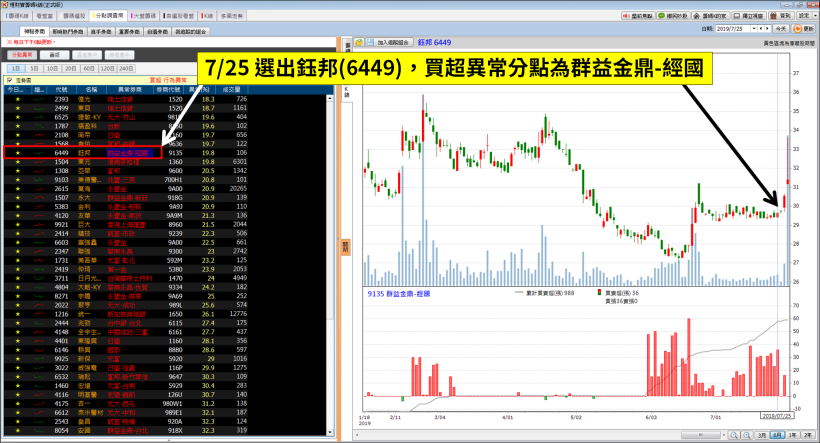Open the 今日 column header filter dropdown
The image size is (820, 443).
click(28, 90)
